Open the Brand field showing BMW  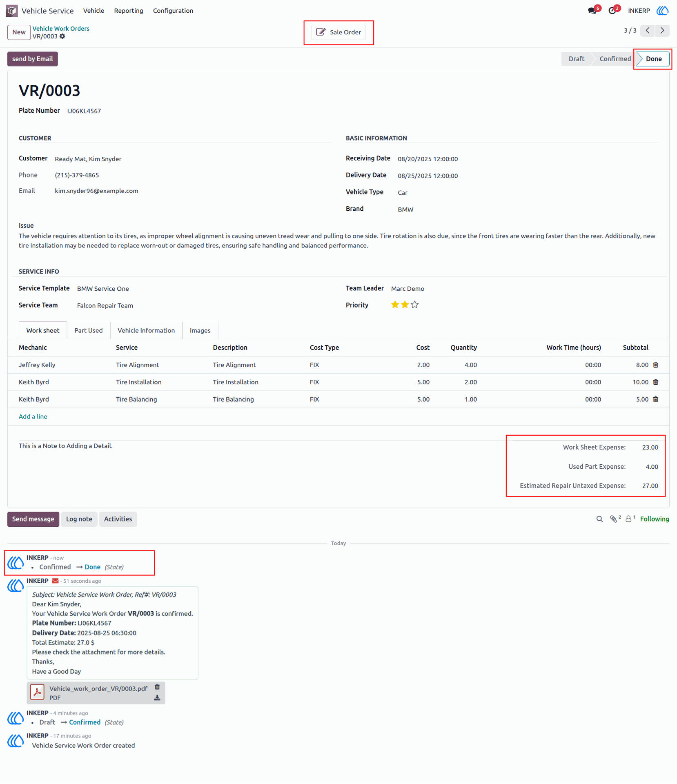405,209
